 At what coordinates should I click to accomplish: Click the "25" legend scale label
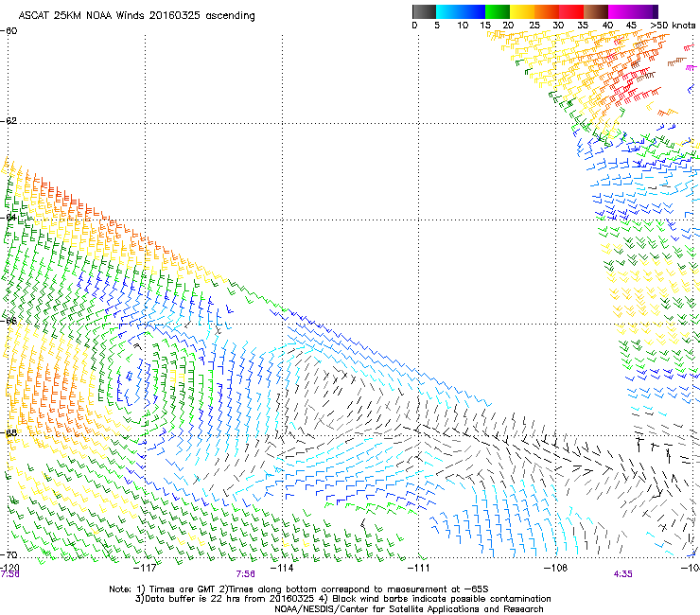[534, 26]
